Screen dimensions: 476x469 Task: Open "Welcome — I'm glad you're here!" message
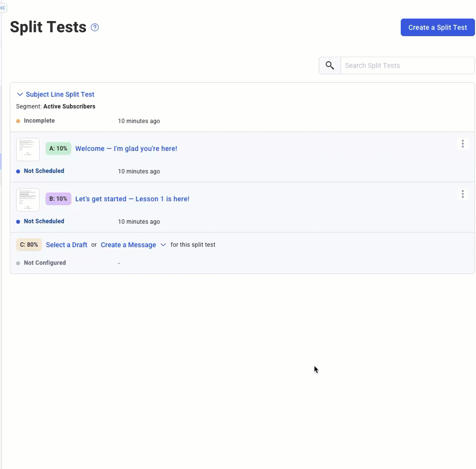click(126, 149)
